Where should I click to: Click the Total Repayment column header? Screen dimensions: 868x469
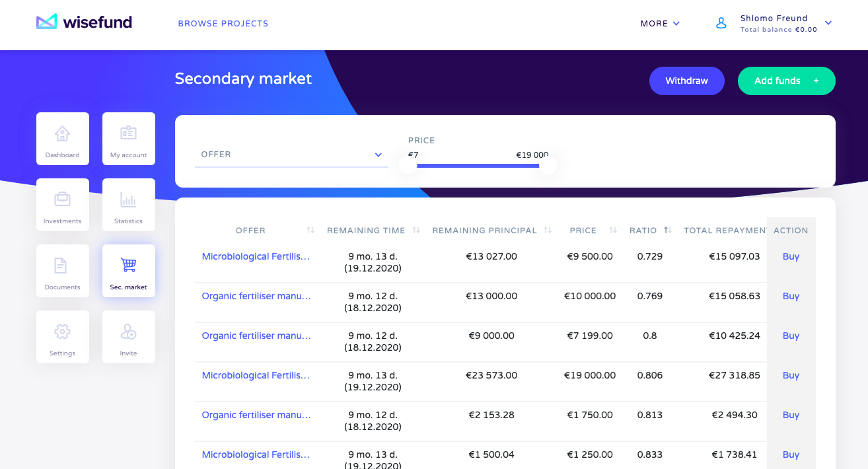click(725, 231)
